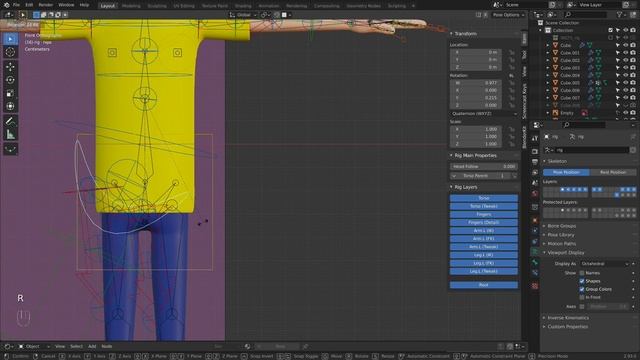
Task: Switch to the UV Editing workspace tab
Action: (x=184, y=6)
